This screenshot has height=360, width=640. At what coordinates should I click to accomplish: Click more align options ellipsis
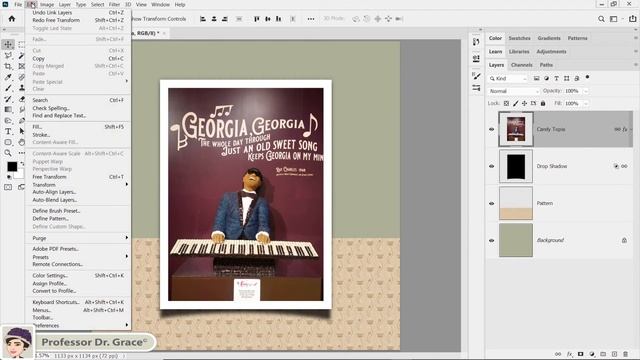pyautogui.click(x=311, y=19)
